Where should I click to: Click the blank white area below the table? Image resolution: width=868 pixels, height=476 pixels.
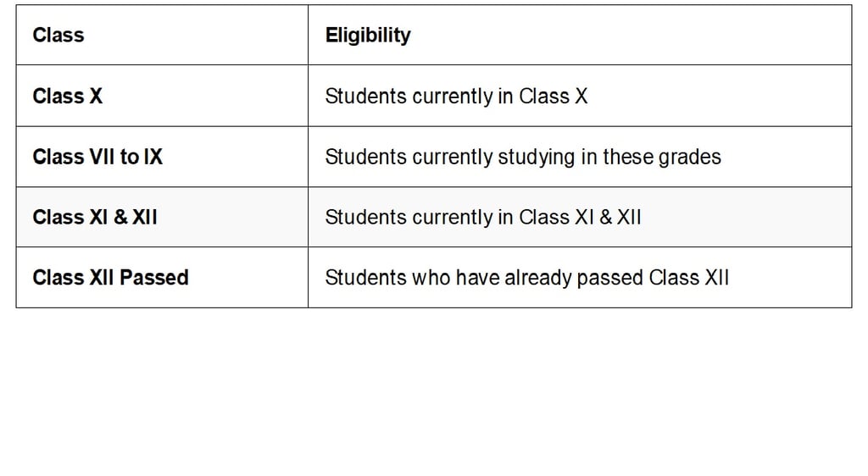(x=434, y=390)
